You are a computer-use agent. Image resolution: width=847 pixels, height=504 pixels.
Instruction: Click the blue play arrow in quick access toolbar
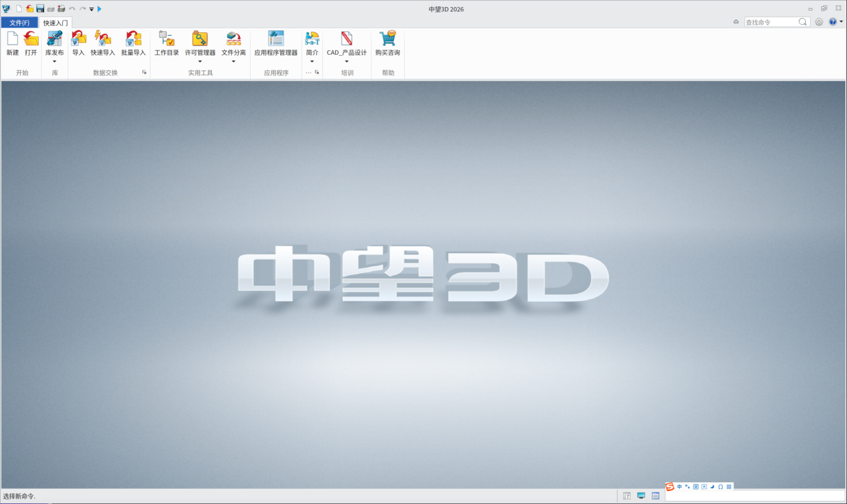[99, 9]
